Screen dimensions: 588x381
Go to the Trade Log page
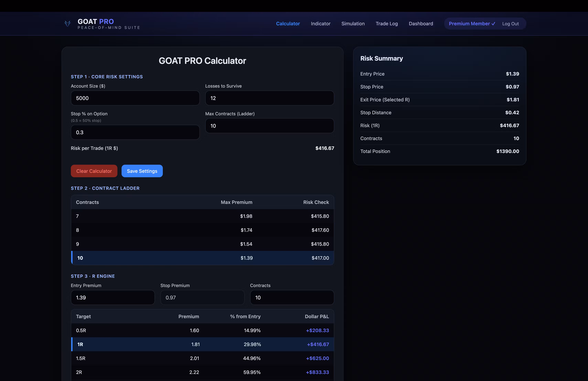click(387, 24)
